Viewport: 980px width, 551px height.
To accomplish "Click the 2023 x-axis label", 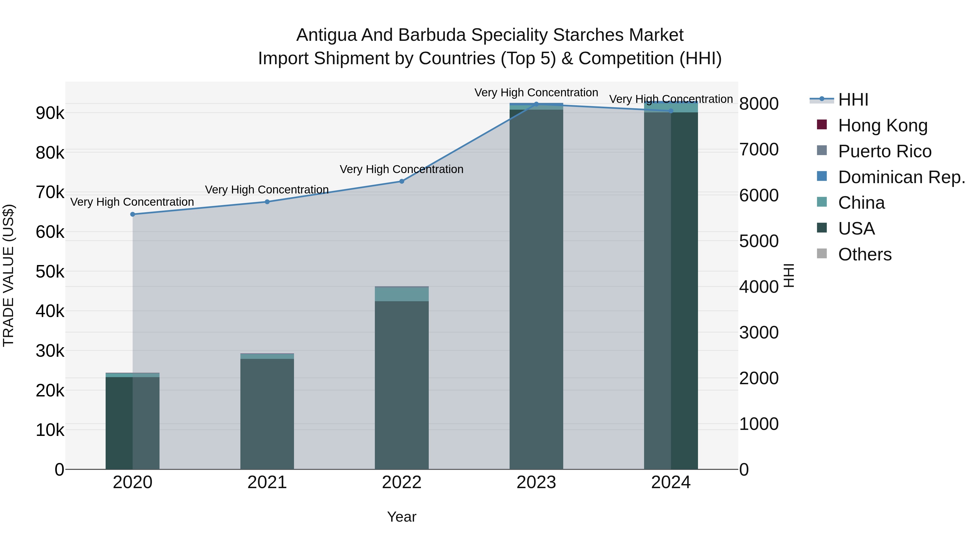I will [536, 482].
